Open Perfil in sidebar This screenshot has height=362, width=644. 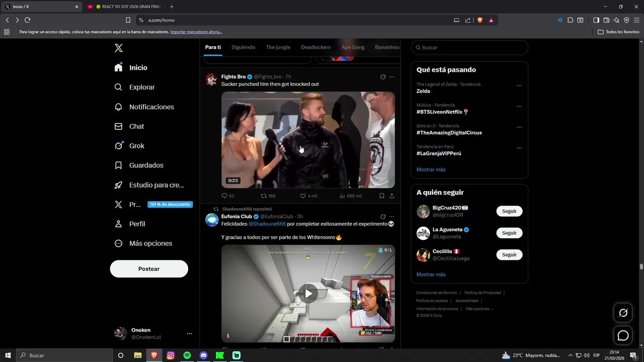click(129, 224)
